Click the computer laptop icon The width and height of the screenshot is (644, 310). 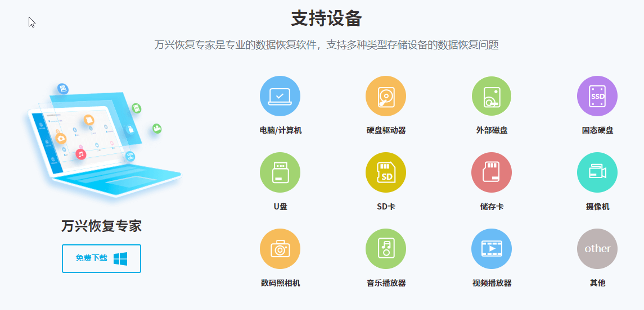click(x=280, y=96)
